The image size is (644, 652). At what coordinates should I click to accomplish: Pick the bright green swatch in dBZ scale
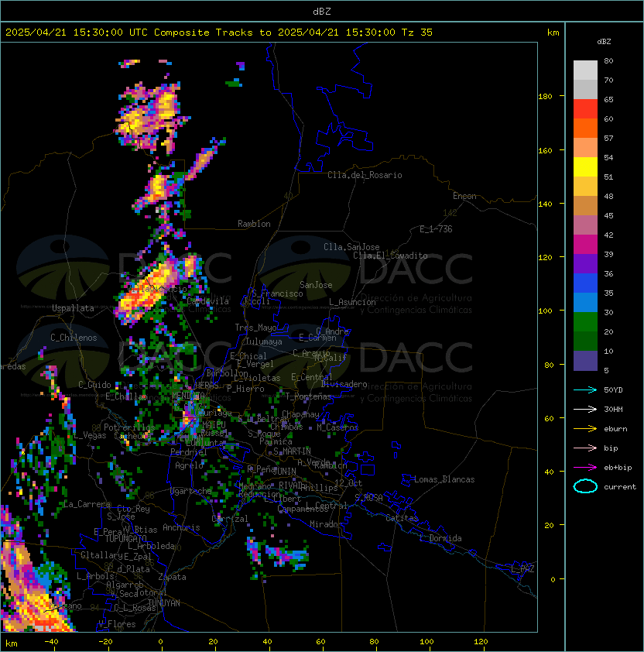tap(585, 322)
